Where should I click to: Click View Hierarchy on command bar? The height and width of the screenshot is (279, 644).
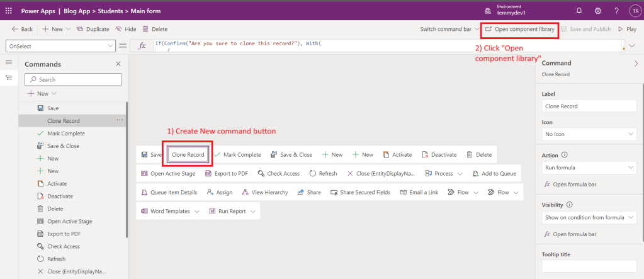(x=265, y=192)
